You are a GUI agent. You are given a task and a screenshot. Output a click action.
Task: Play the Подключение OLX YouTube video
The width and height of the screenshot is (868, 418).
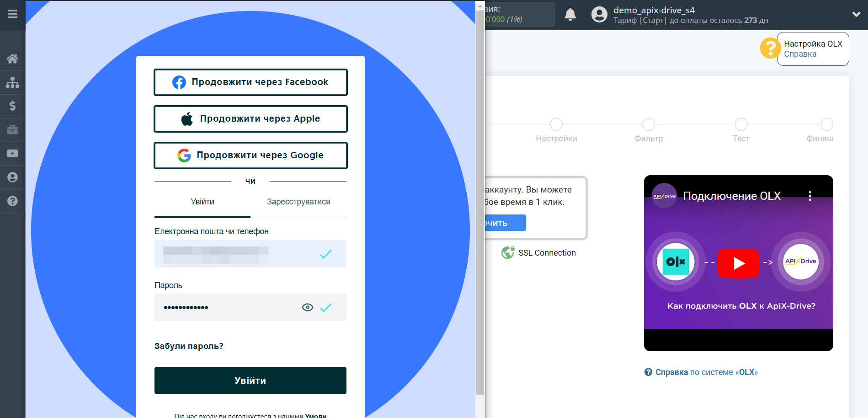coord(738,263)
